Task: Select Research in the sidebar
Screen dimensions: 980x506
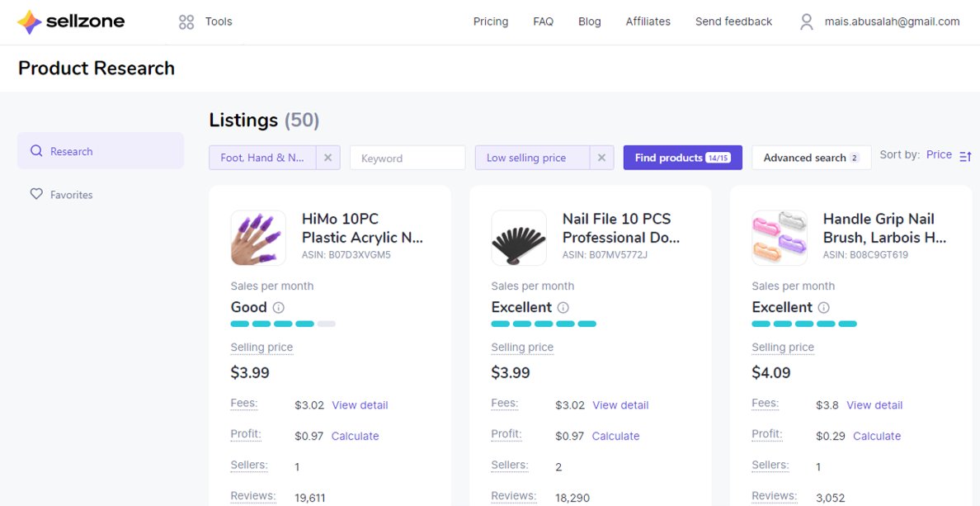Action: (x=101, y=151)
